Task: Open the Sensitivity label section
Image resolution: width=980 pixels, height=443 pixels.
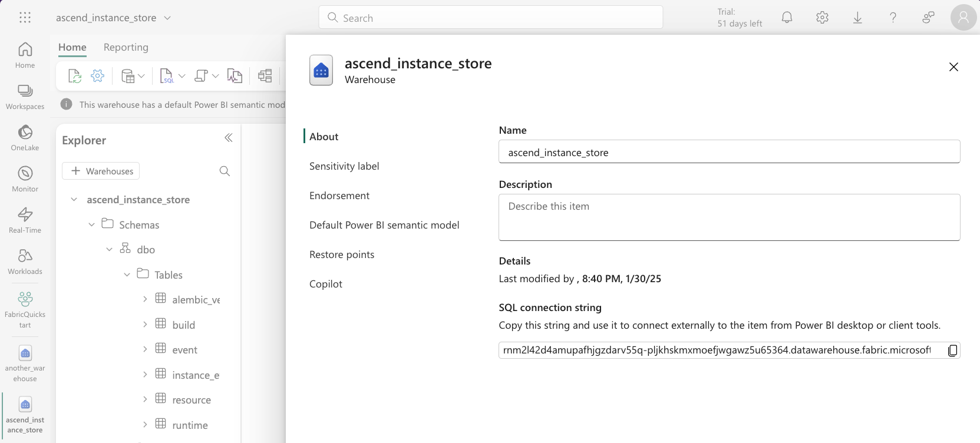Action: coord(344,166)
